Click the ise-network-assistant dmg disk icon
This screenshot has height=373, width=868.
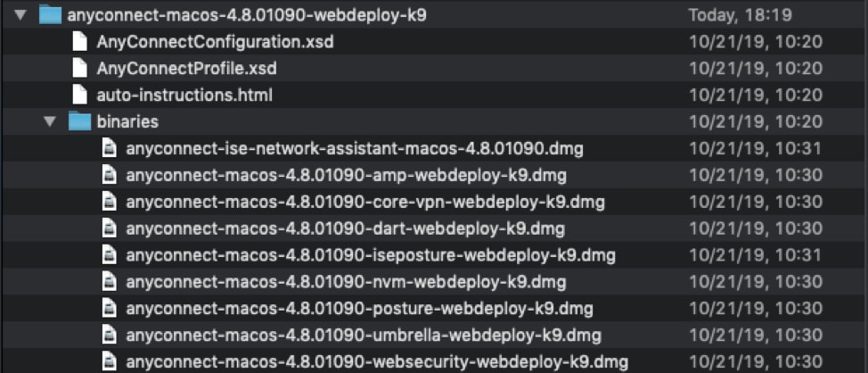pyautogui.click(x=109, y=148)
